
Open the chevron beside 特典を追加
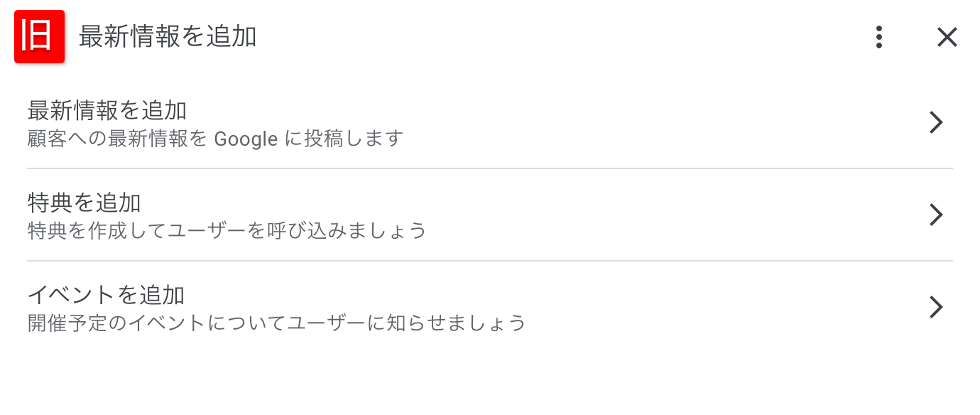click(937, 215)
